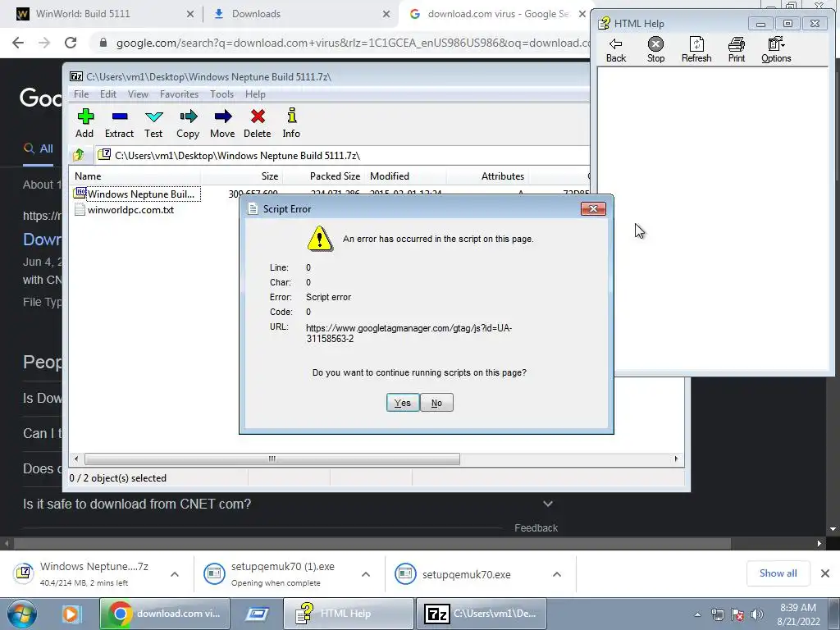The width and height of the screenshot is (840, 630).
Task: Click the Extract icon in 7-Zip
Action: point(120,116)
